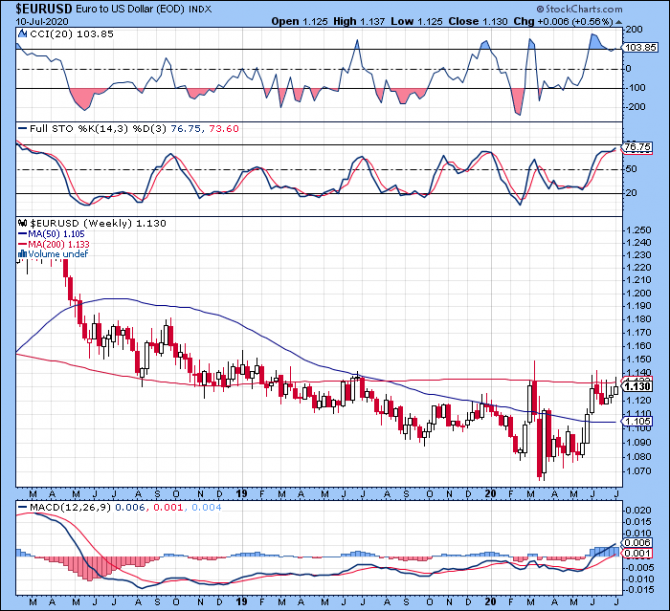The image size is (670, 611).
Task: Click the $EURUSD candlestick legend icon
Action: tap(21, 221)
